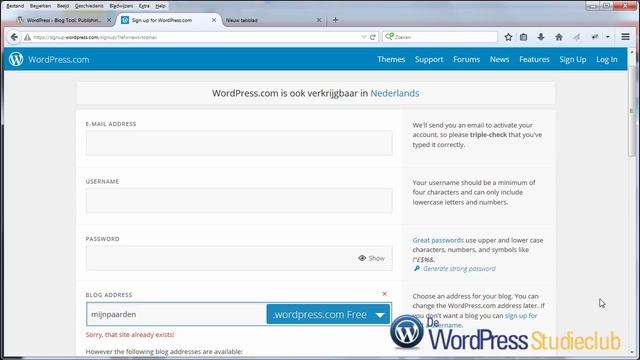Click the reload page icon
Viewport: 640px width, 360px height.
(x=373, y=37)
